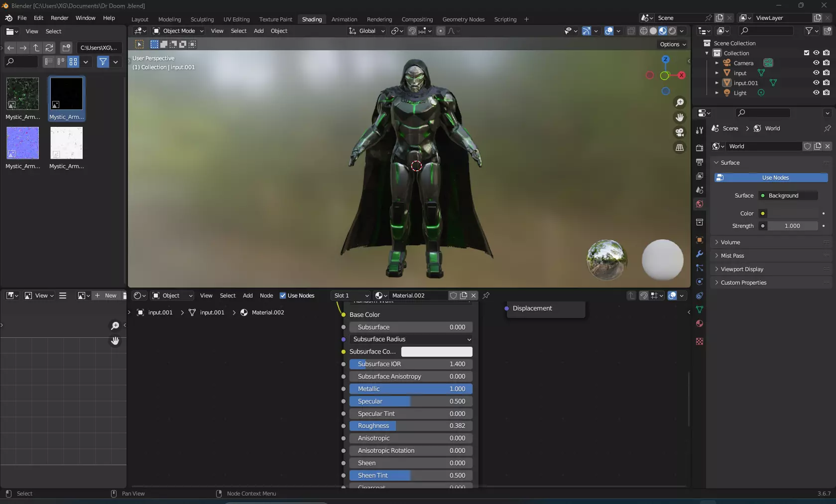
Task: Hide Light object with eye icon
Action: (816, 93)
